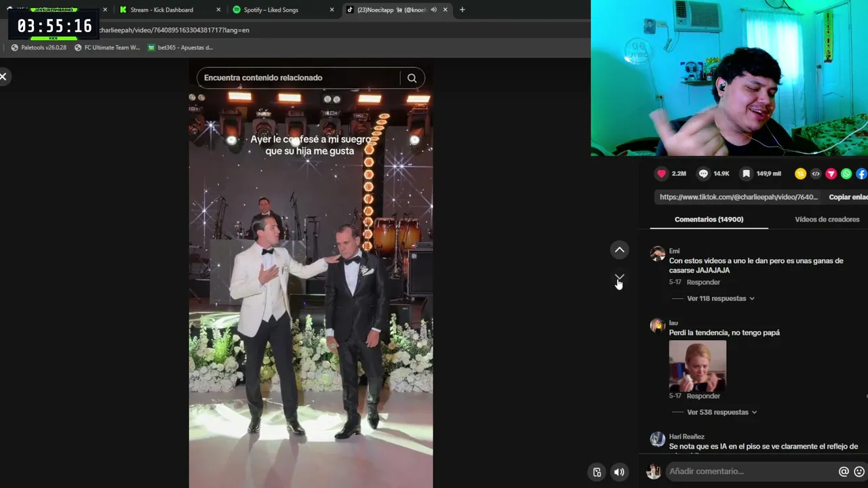Image resolution: width=868 pixels, height=488 pixels.
Task: Go to previous video with up arrow
Action: tap(619, 250)
